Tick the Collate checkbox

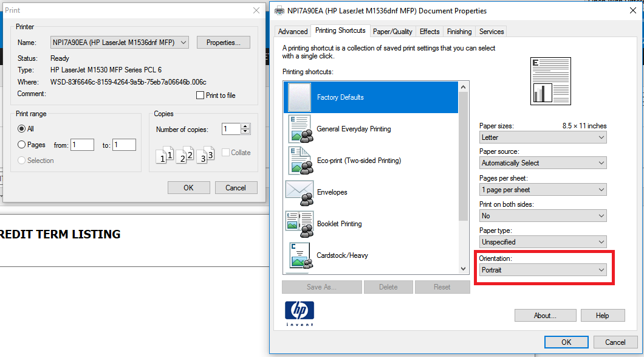(225, 153)
